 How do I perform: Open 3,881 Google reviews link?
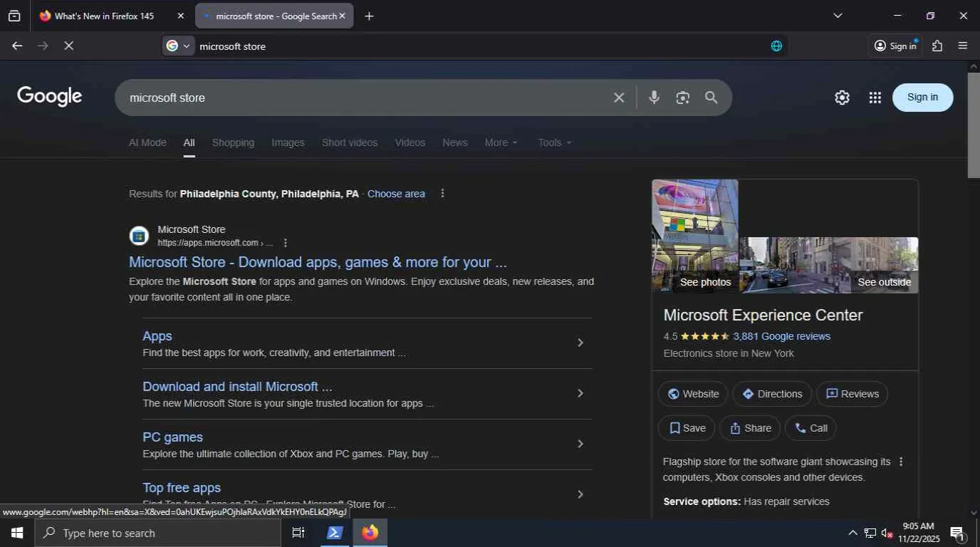tap(781, 336)
